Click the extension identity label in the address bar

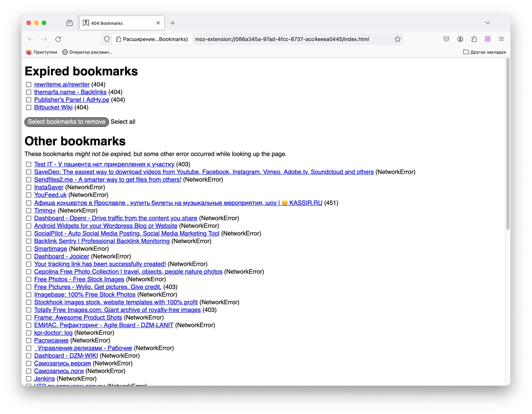[x=152, y=39]
